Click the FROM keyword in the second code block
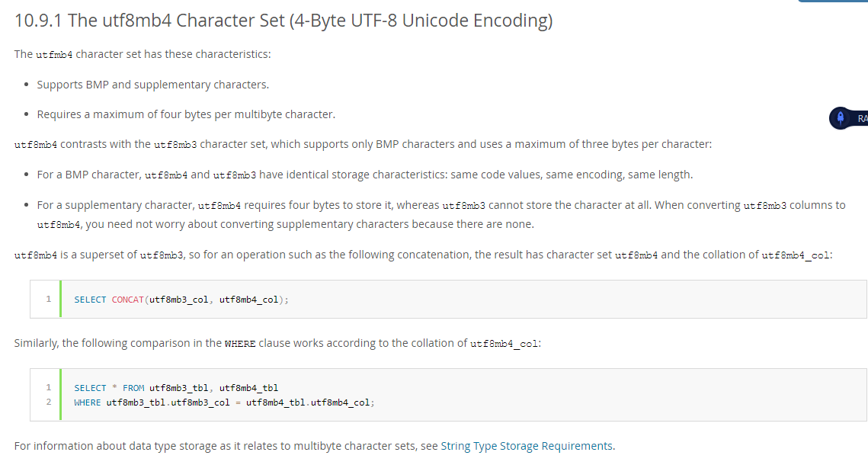This screenshot has height=465, width=868. click(x=133, y=388)
